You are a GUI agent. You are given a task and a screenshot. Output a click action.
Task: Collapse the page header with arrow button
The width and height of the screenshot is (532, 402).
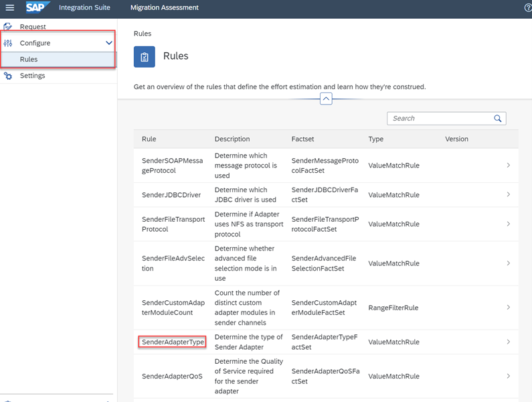[326, 99]
